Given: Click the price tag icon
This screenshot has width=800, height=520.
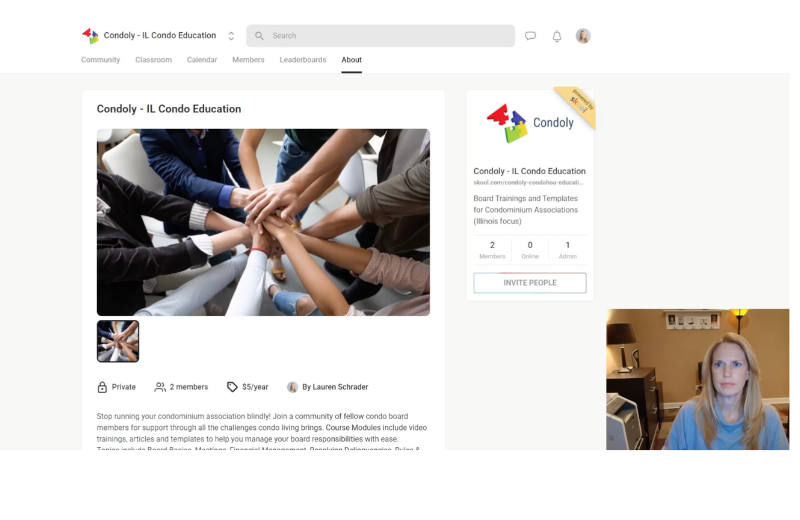Looking at the screenshot, I should coord(232,387).
